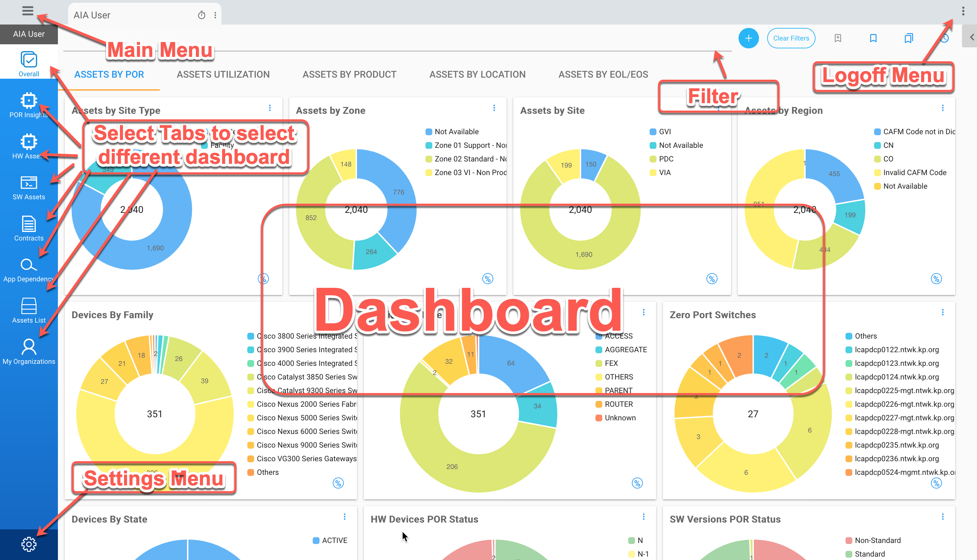Click the 206 segment of 351 donut chart

pyautogui.click(x=452, y=467)
